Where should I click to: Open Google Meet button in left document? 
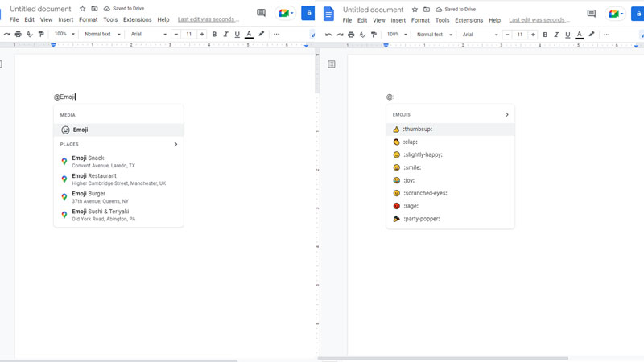pos(285,13)
